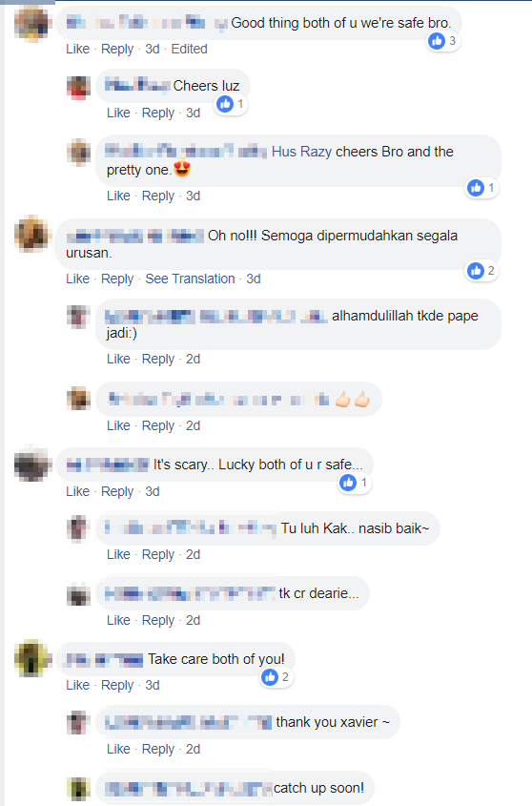The width and height of the screenshot is (532, 806).
Task: Open avatar next to 'Take care both of you!'
Action: [32, 658]
